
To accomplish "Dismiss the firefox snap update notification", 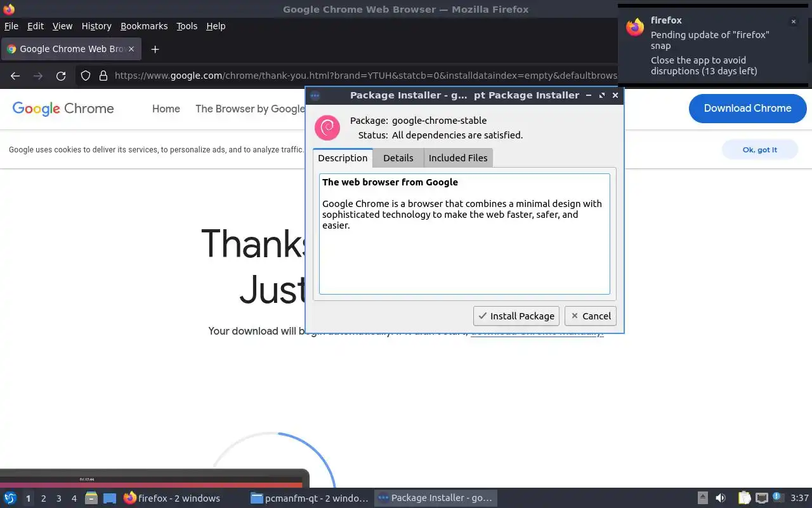I will (793, 22).
